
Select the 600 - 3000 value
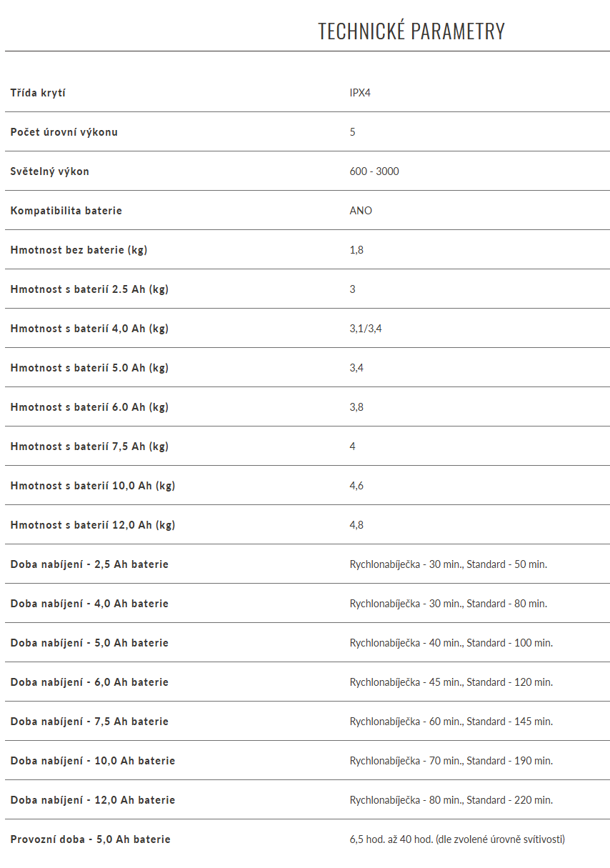coord(374,171)
